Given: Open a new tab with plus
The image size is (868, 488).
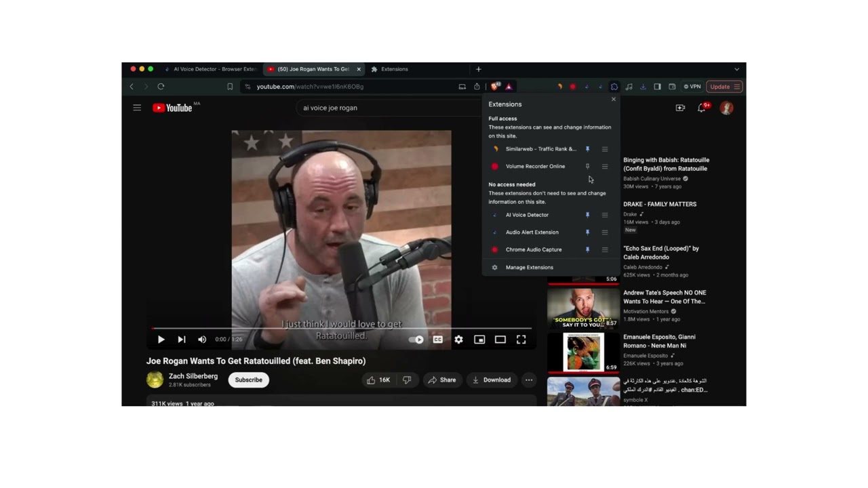Looking at the screenshot, I should point(479,69).
